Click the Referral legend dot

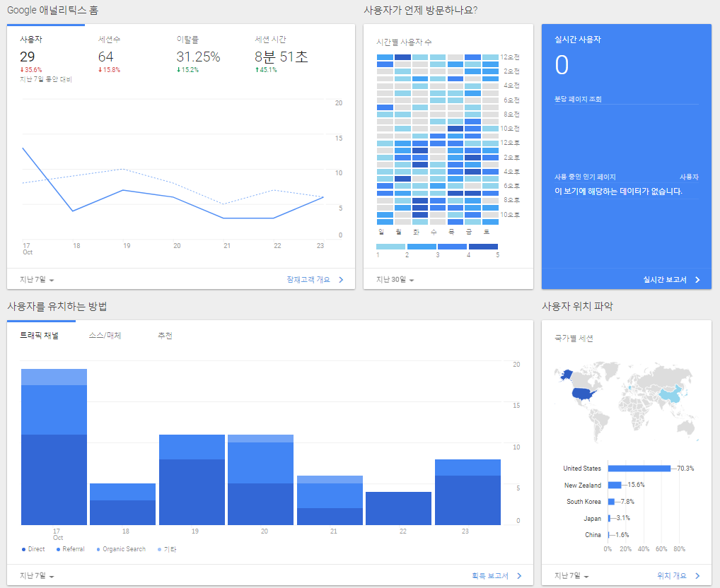click(58, 549)
